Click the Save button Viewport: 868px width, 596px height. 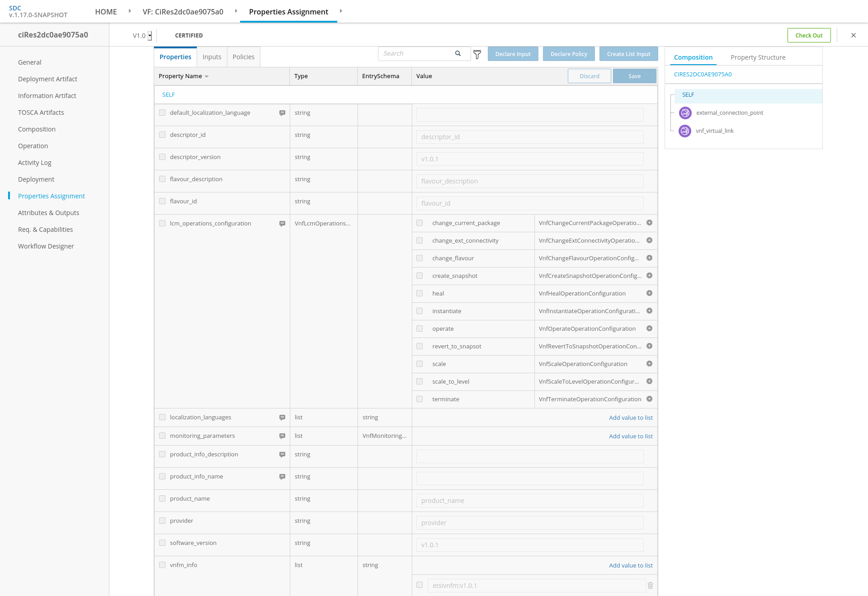point(634,76)
